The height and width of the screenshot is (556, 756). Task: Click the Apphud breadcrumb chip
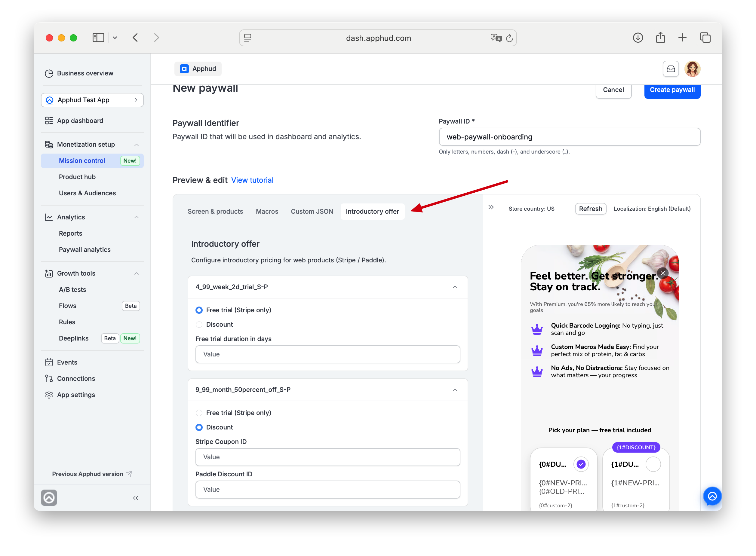click(198, 69)
